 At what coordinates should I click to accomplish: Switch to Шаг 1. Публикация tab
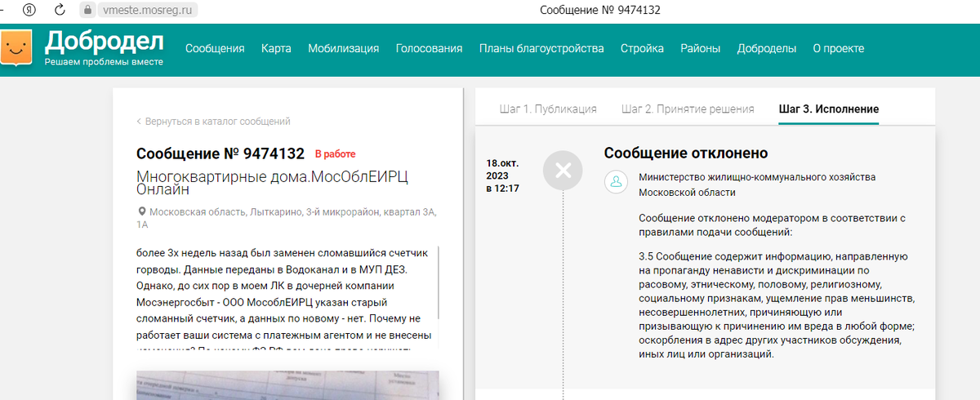[x=548, y=109]
